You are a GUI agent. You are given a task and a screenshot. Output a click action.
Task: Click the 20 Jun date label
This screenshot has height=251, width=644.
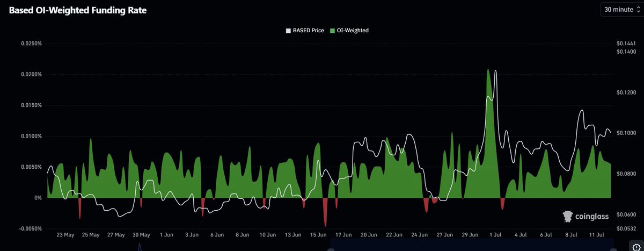tap(369, 235)
